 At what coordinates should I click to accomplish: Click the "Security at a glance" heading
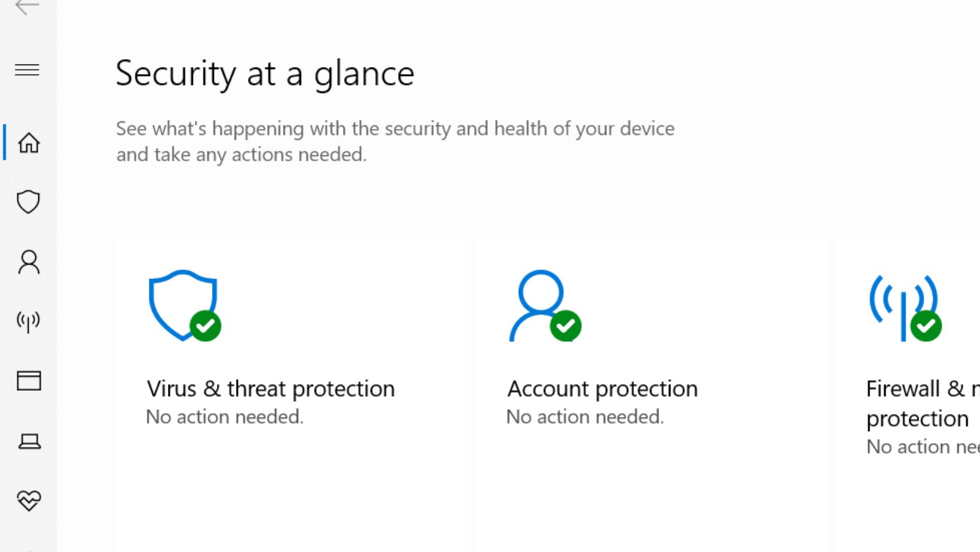[x=265, y=74]
